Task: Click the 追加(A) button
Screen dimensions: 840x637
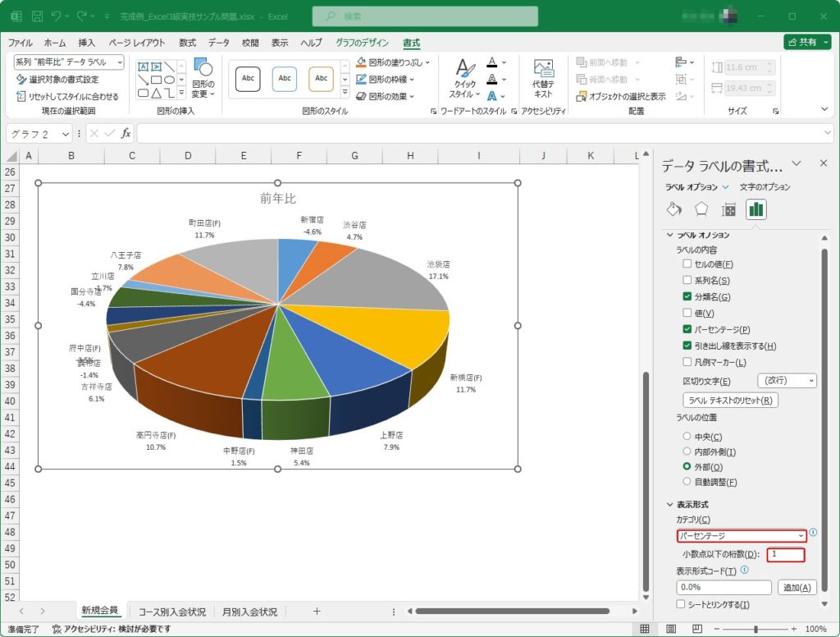Action: tap(797, 587)
